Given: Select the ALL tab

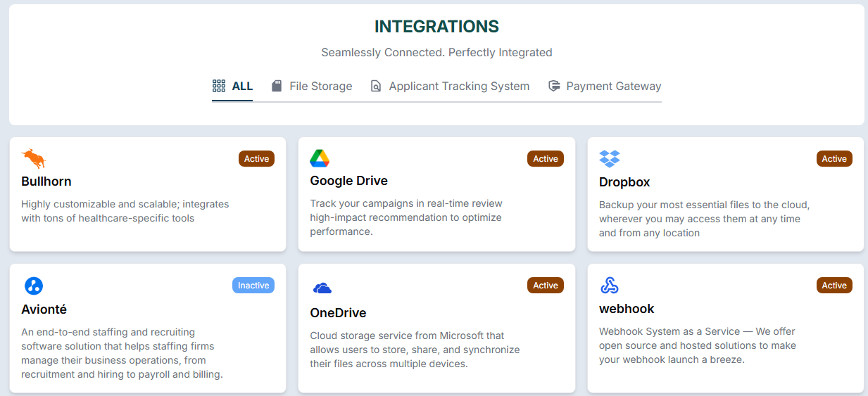Looking at the screenshot, I should tap(232, 87).
